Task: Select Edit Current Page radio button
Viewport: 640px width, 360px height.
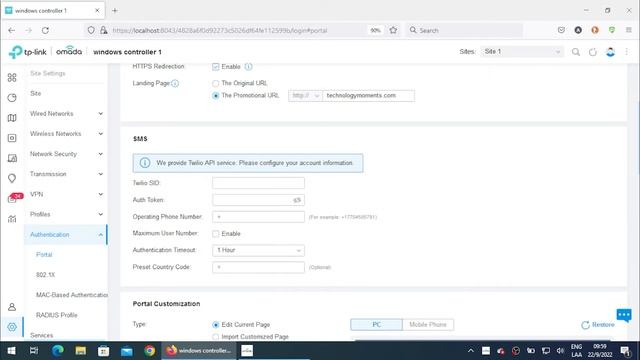Action: pyautogui.click(x=216, y=325)
